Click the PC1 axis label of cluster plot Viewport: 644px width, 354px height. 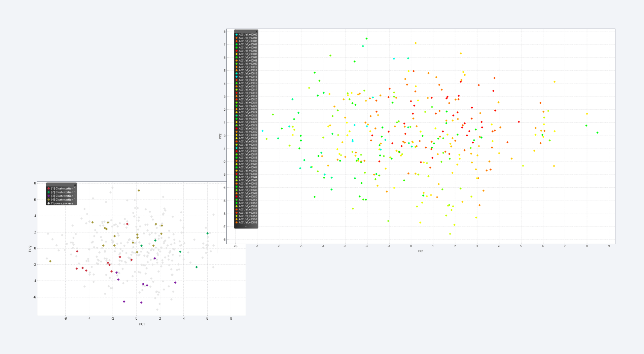pyautogui.click(x=142, y=324)
